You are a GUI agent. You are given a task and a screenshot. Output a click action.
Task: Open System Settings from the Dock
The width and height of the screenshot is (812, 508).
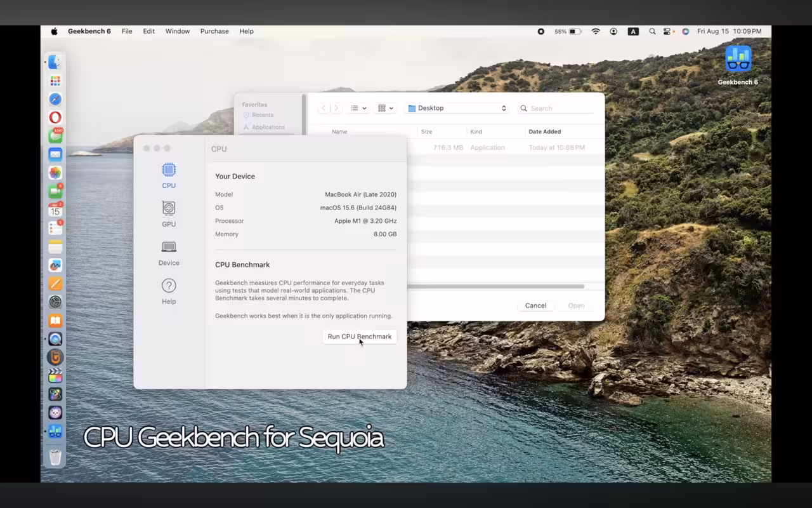coord(55,302)
